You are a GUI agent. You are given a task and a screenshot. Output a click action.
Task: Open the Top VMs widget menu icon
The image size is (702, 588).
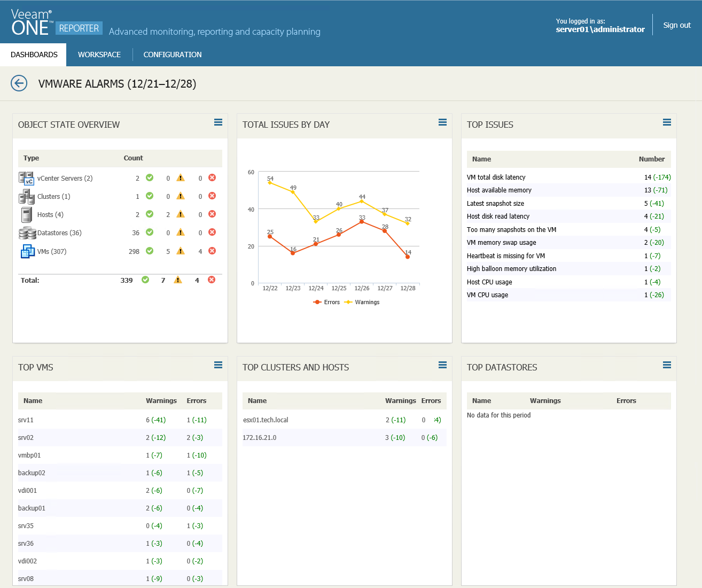coord(218,365)
